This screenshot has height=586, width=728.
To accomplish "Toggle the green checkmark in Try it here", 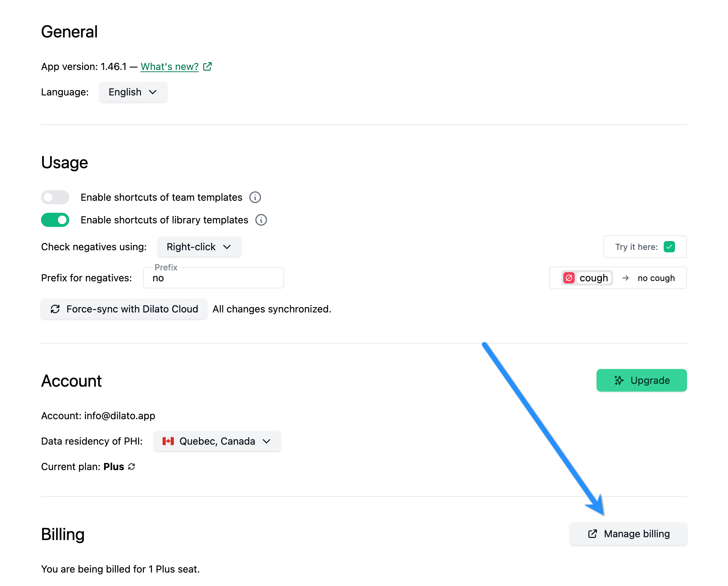I will coord(669,247).
